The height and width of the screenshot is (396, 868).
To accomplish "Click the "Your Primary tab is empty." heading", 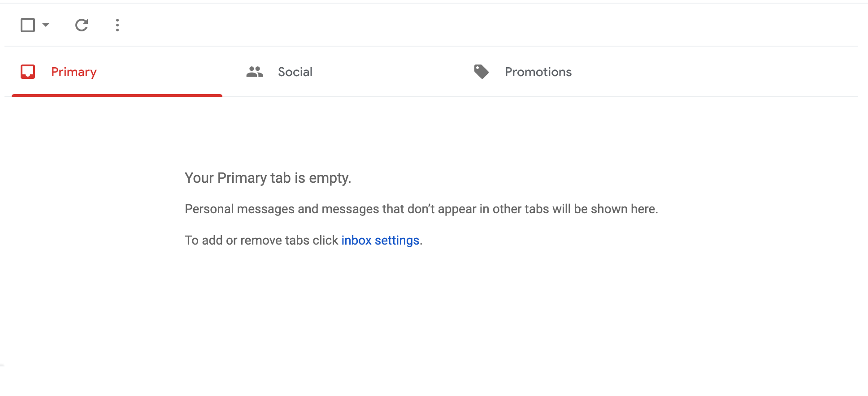I will 268,178.
